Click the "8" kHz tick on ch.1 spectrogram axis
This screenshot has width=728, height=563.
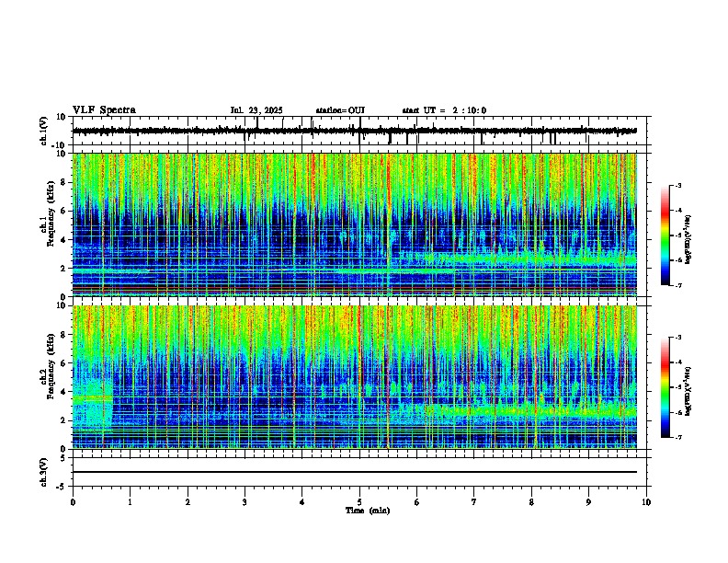point(64,182)
